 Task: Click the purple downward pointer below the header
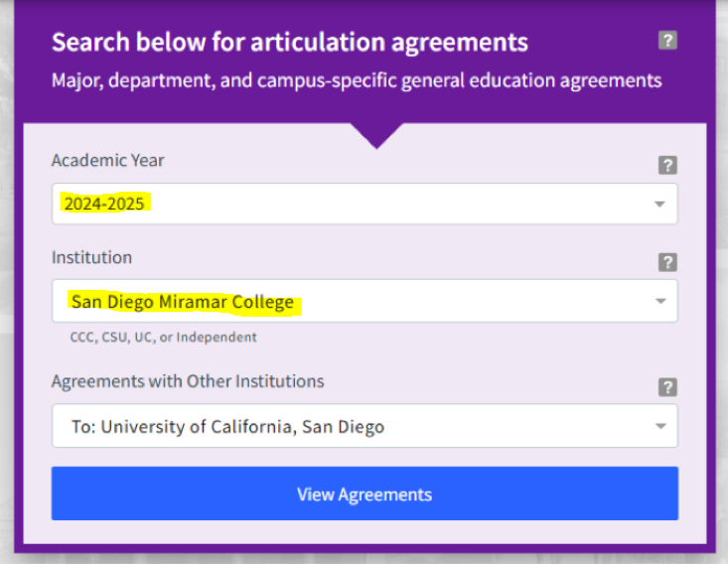(x=375, y=134)
